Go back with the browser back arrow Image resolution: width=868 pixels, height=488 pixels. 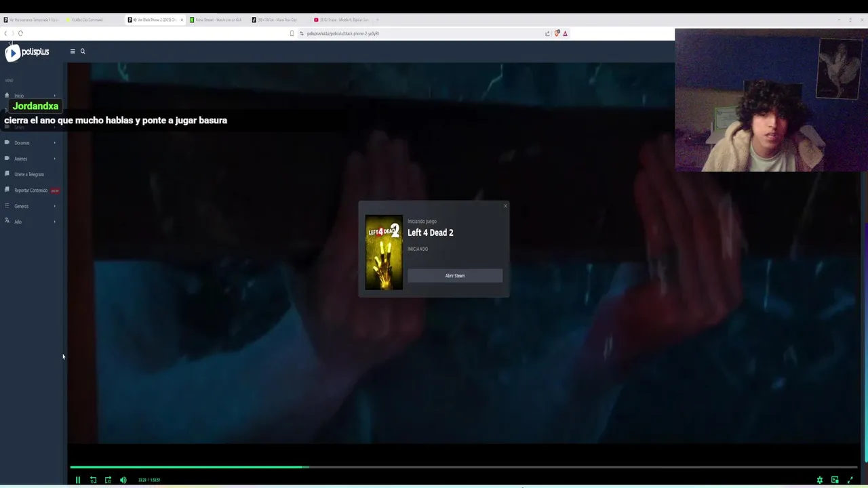5,33
